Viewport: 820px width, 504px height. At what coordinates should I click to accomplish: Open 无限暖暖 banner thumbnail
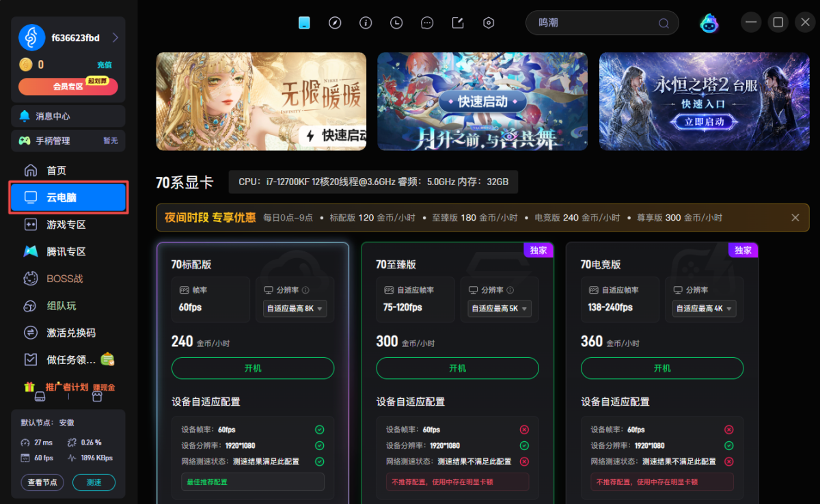click(261, 101)
